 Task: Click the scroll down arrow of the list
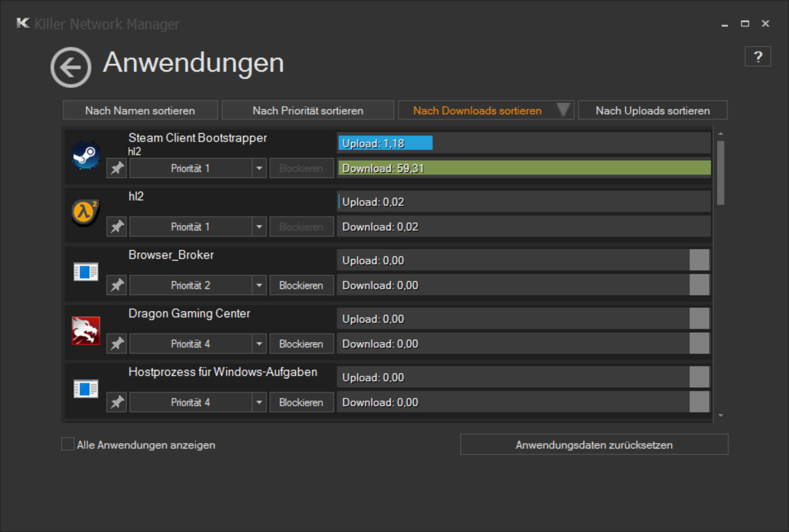pos(720,416)
